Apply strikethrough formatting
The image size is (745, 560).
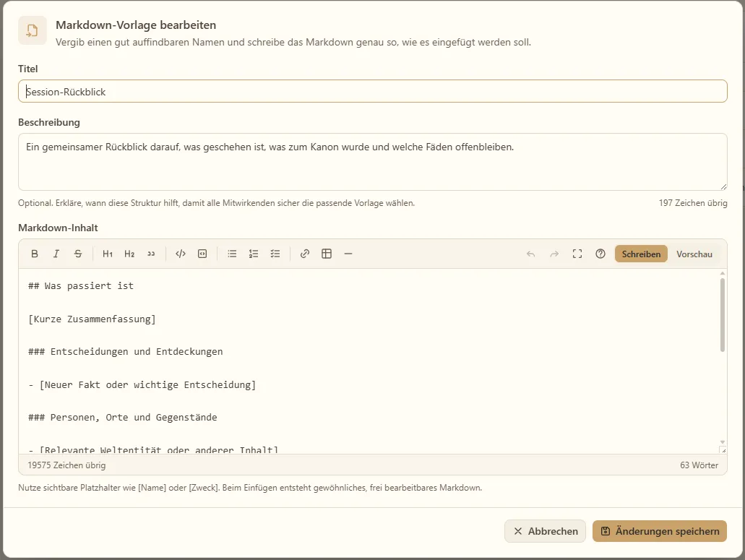click(78, 254)
